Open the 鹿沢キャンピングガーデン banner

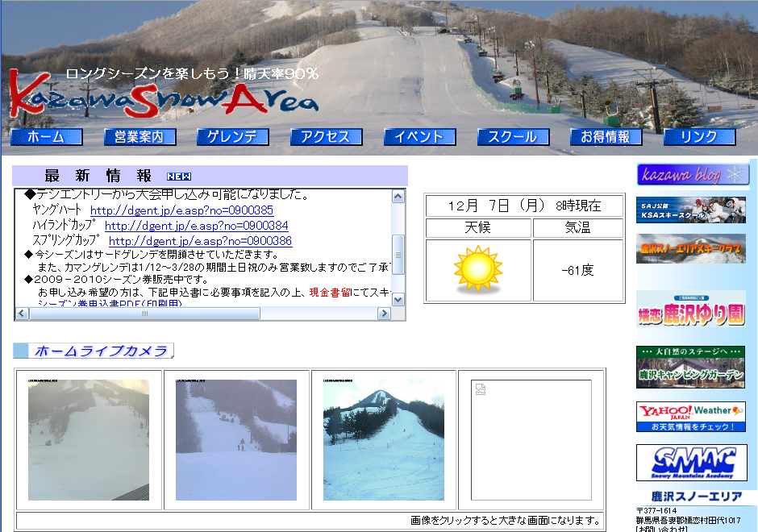click(x=690, y=368)
